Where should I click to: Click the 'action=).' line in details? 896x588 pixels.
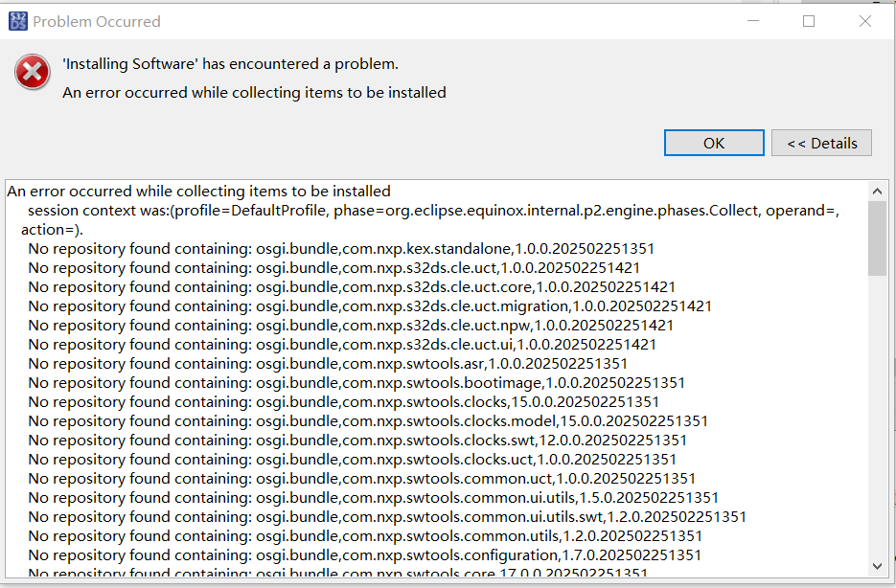click(x=52, y=230)
